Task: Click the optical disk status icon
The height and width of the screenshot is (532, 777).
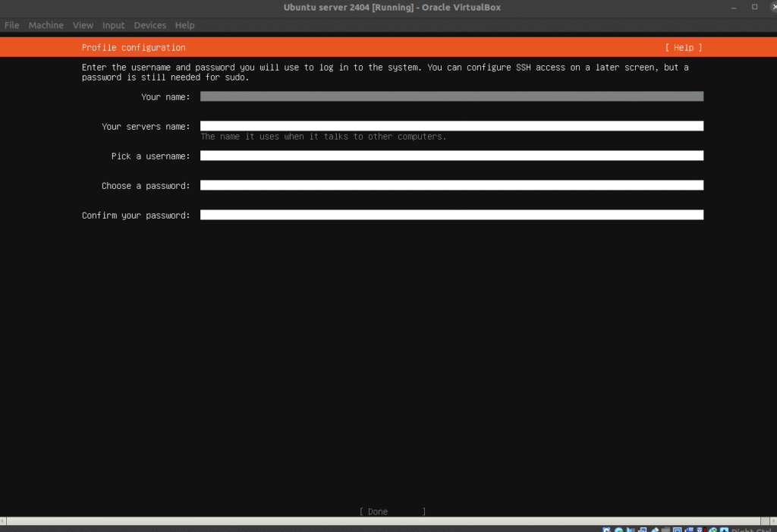Action: tap(619, 530)
